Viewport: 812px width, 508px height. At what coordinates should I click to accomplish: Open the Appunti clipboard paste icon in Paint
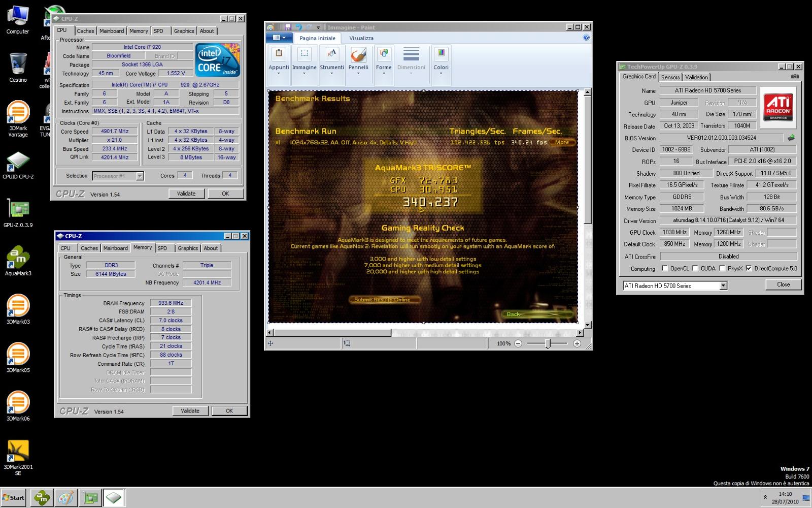point(279,54)
